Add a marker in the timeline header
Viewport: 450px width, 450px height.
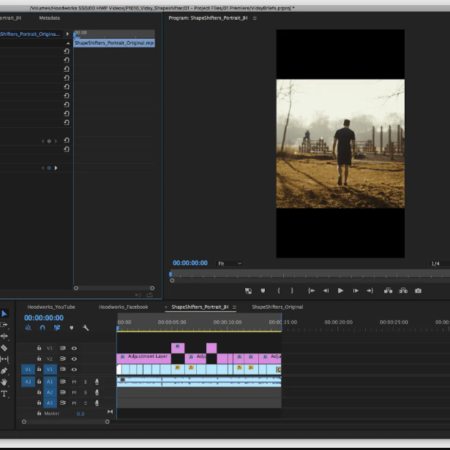(71, 328)
